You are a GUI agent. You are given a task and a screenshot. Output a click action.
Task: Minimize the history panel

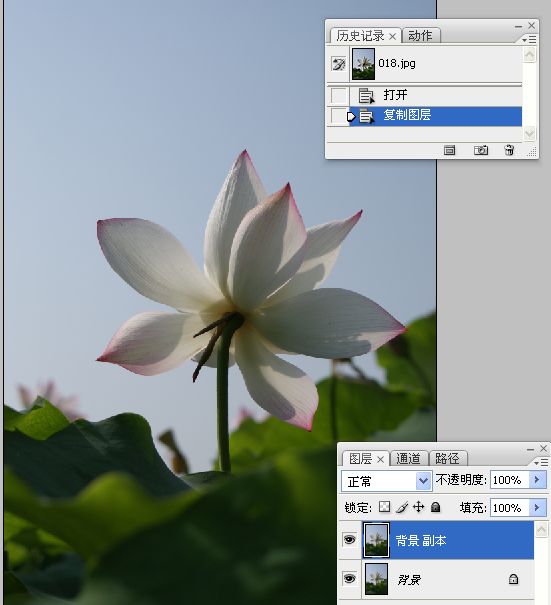(x=518, y=26)
